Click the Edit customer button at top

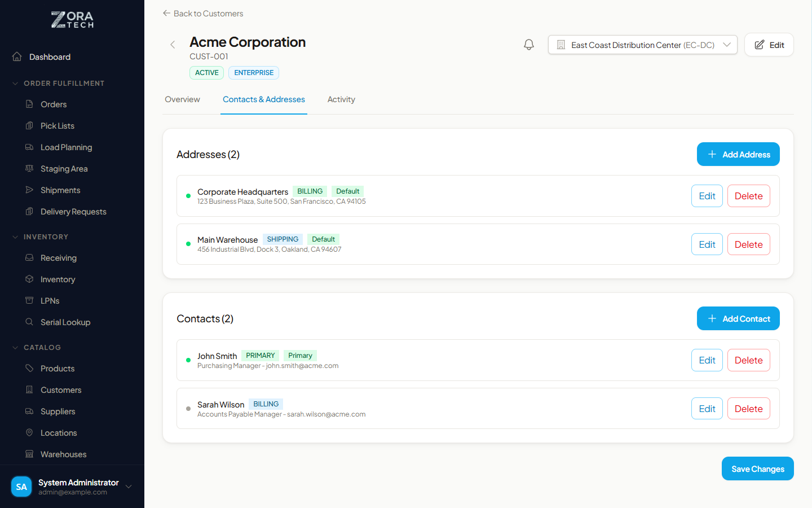(x=769, y=45)
